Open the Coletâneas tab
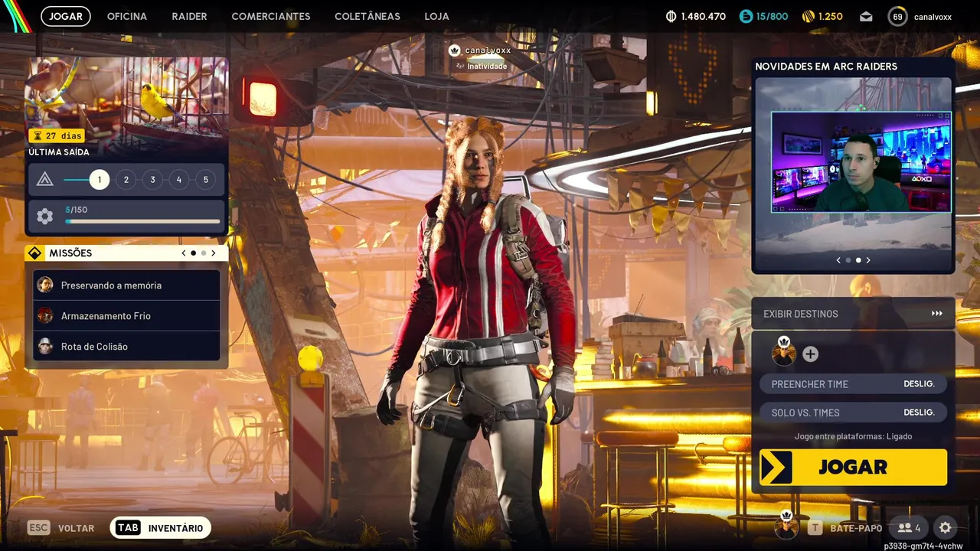Screen dimensions: 980x551 (x=367, y=16)
